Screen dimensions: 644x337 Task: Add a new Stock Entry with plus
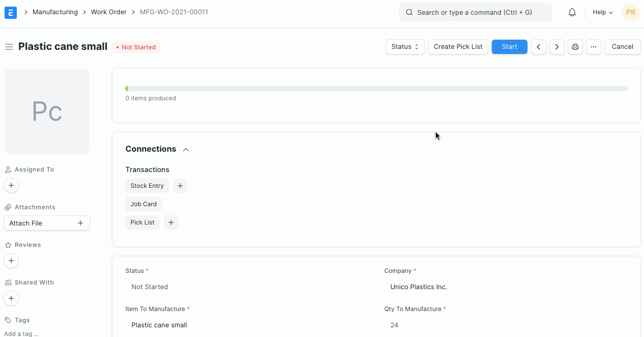click(180, 186)
